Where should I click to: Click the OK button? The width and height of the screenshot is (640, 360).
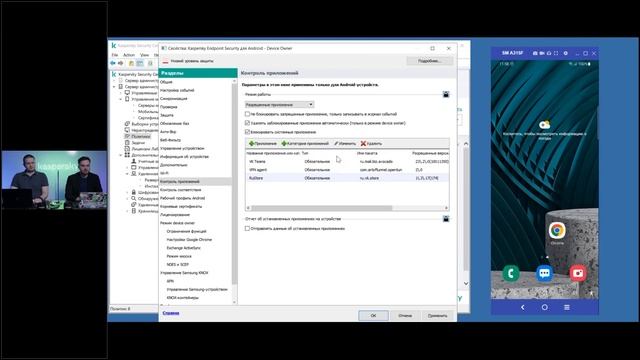(373, 316)
